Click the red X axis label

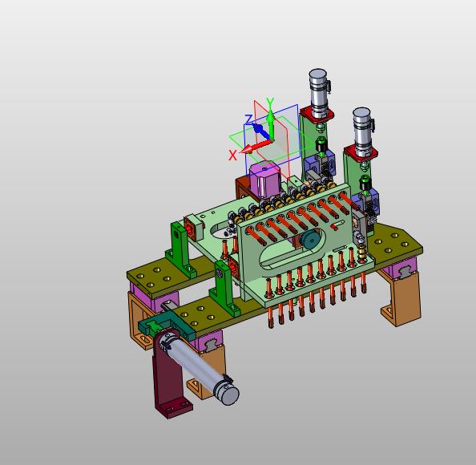click(x=232, y=156)
